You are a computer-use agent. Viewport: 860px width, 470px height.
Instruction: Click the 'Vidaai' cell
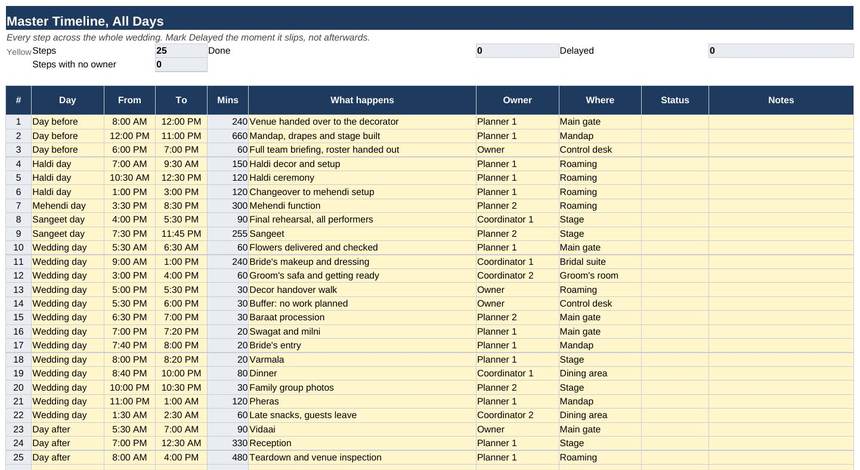pyautogui.click(x=362, y=429)
